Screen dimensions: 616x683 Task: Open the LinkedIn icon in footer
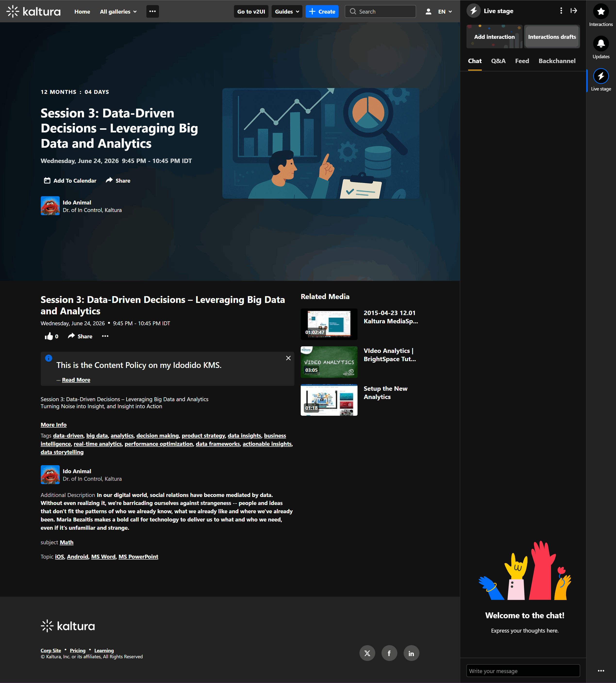pos(411,653)
